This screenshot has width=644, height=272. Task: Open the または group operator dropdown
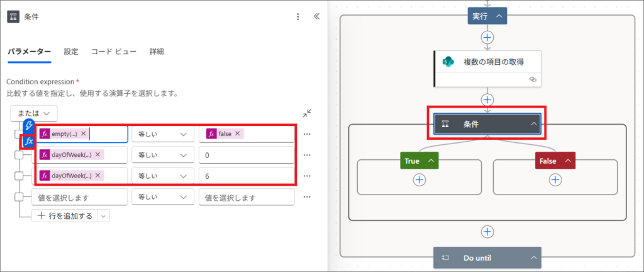34,113
